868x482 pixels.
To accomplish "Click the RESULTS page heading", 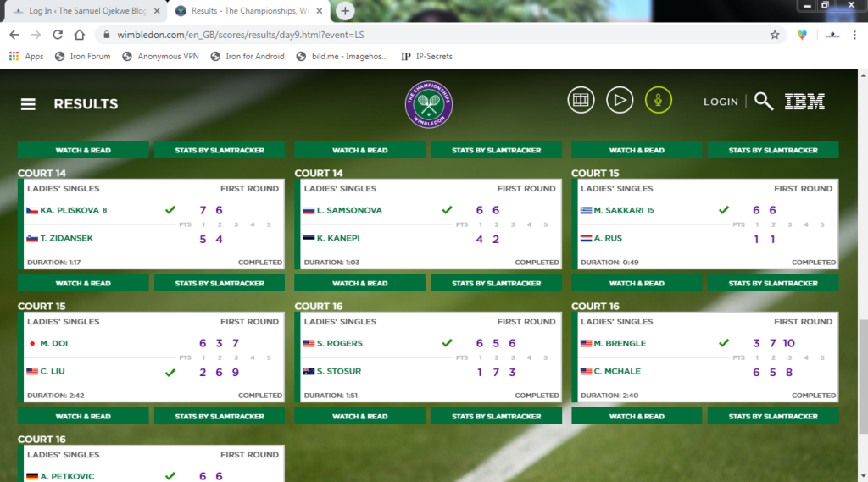I will coord(86,104).
